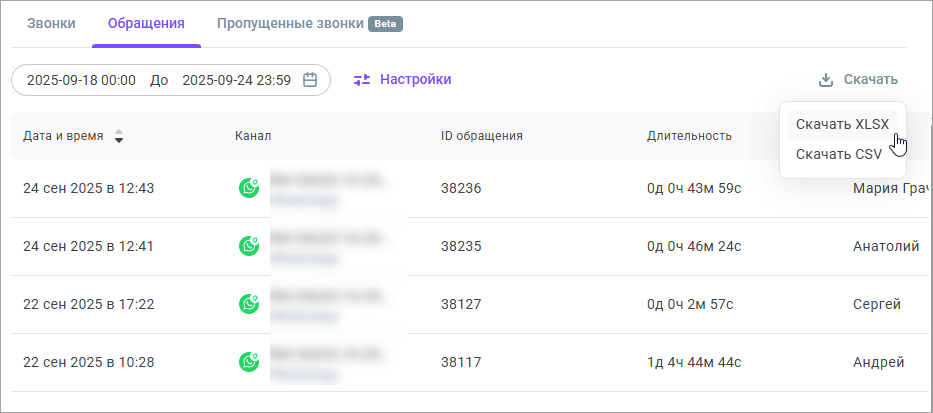Choose Скачать CSV from dropdown
This screenshot has width=933, height=413.
[x=838, y=154]
